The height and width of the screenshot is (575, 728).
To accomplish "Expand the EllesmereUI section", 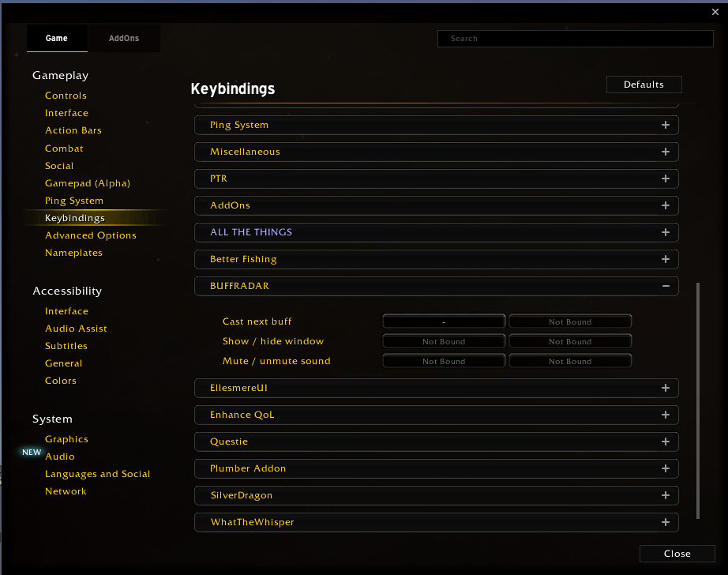I will tap(437, 388).
